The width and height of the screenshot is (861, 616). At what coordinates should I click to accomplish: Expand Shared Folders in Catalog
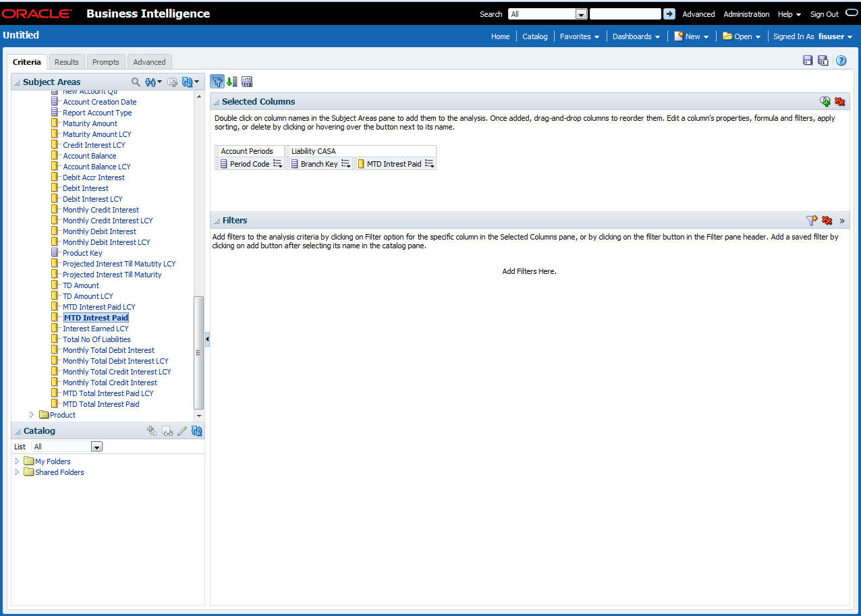click(17, 472)
